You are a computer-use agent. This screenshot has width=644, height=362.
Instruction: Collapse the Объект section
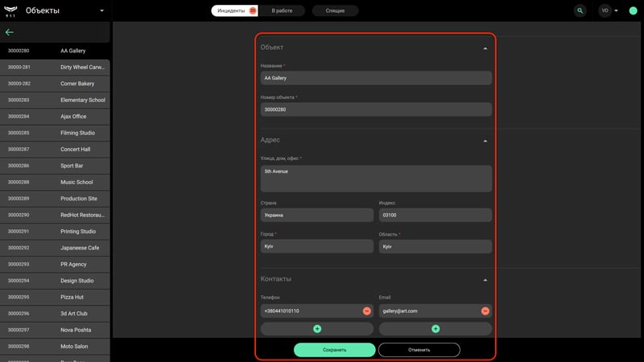[485, 48]
